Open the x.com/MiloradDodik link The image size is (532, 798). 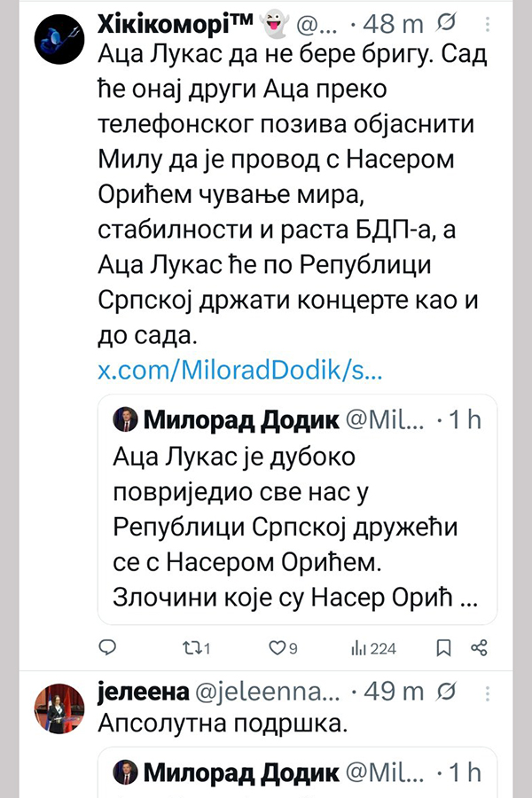[239, 372]
